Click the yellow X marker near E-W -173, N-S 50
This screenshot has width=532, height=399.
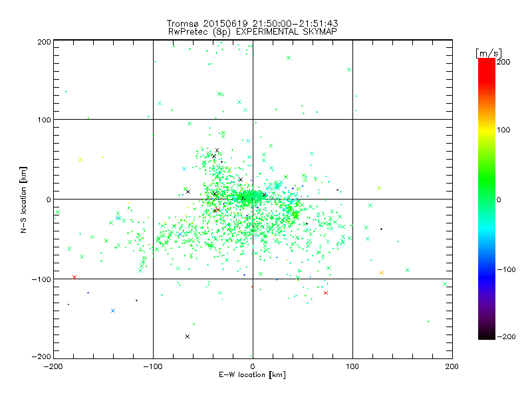click(80, 160)
